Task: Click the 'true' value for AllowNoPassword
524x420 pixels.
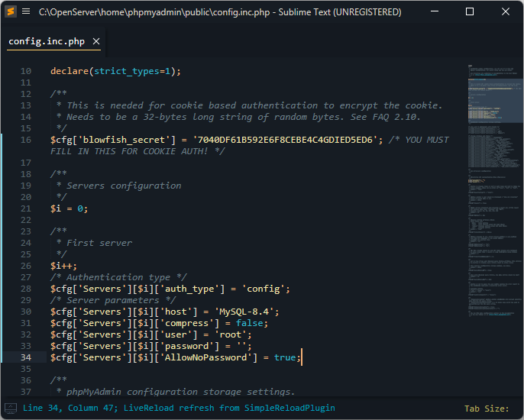Action: [285, 357]
